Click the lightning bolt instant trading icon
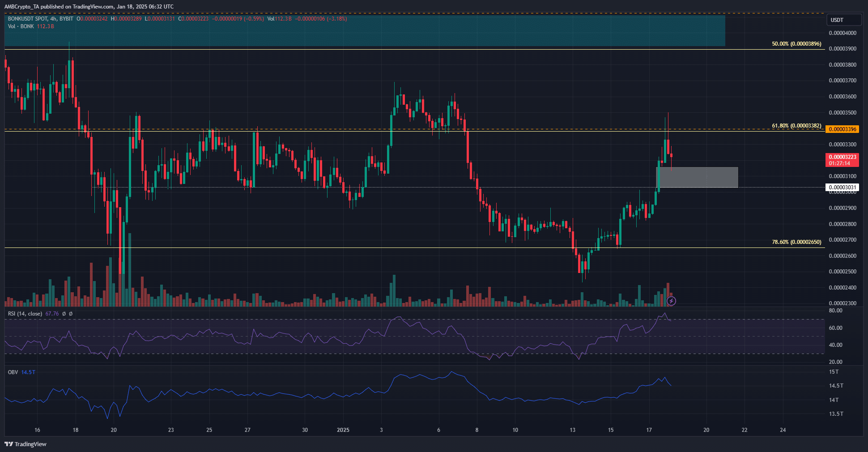Image resolution: width=868 pixels, height=452 pixels. (x=671, y=301)
